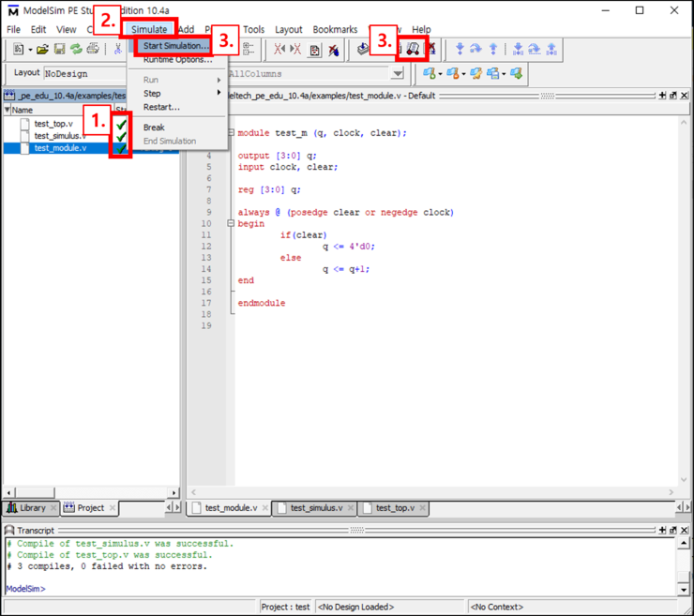Close the Project tab
The image size is (694, 616).
tap(113, 507)
